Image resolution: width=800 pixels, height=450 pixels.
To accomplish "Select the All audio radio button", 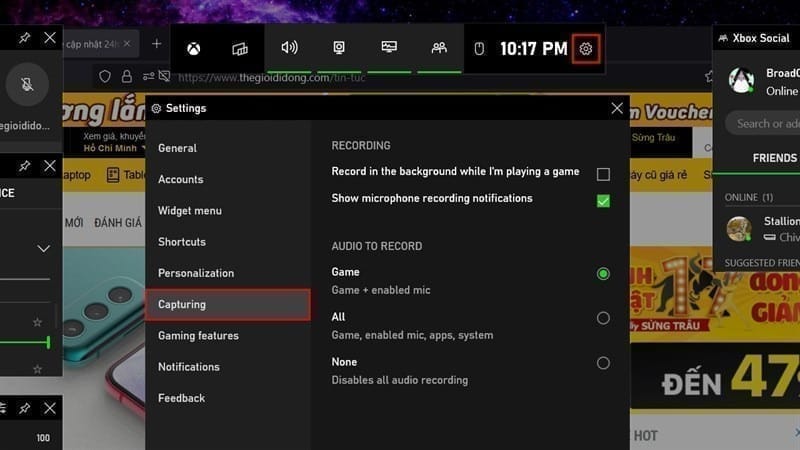I will (603, 318).
